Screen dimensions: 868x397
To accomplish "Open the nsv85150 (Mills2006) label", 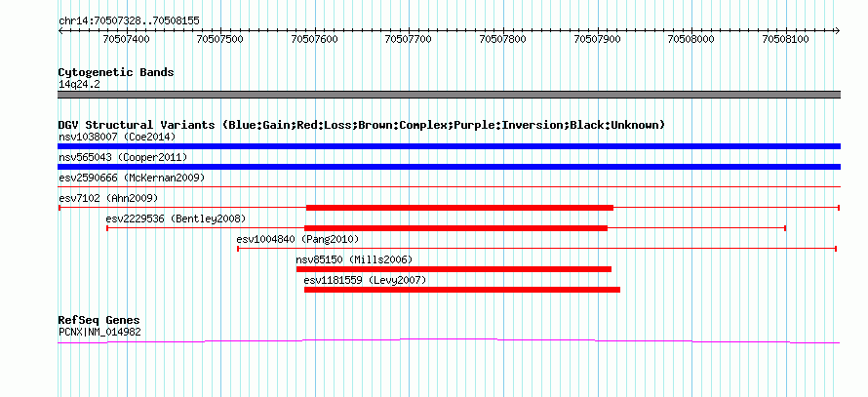I will 354,259.
